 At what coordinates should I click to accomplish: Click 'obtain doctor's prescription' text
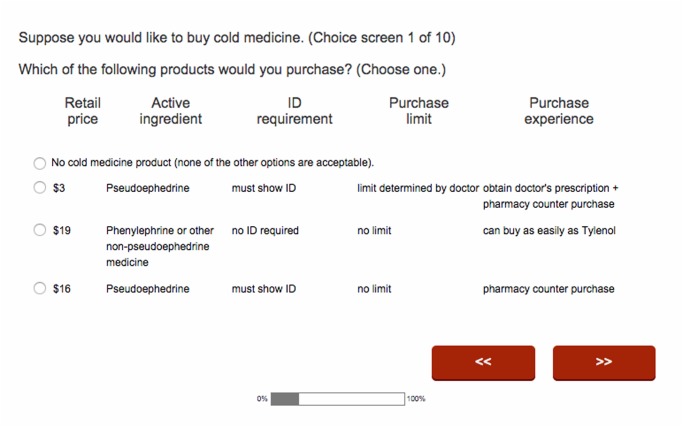546,188
